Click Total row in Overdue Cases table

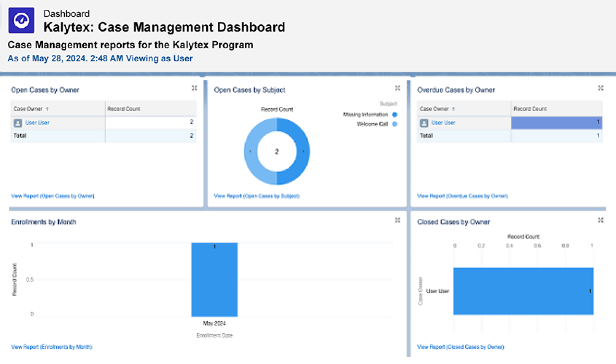509,135
